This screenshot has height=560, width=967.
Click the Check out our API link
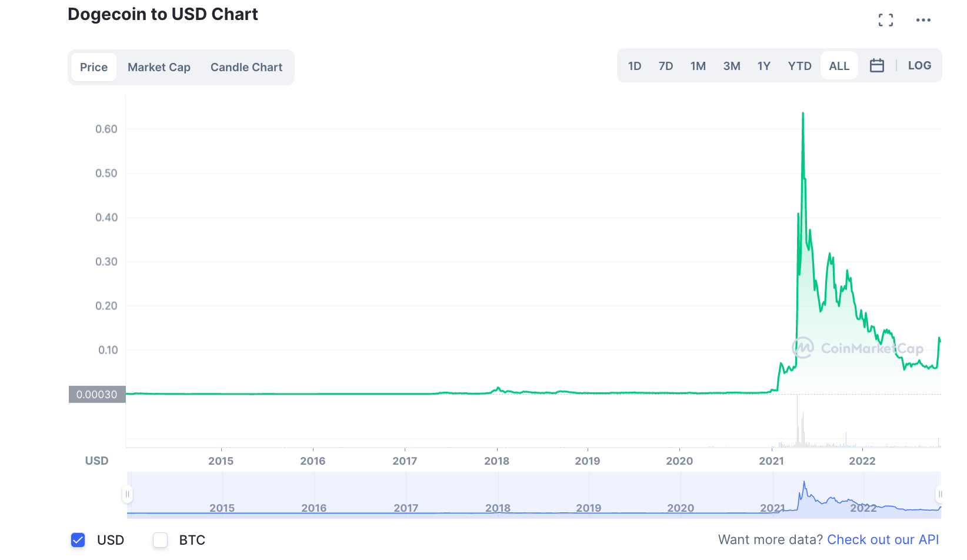point(882,539)
